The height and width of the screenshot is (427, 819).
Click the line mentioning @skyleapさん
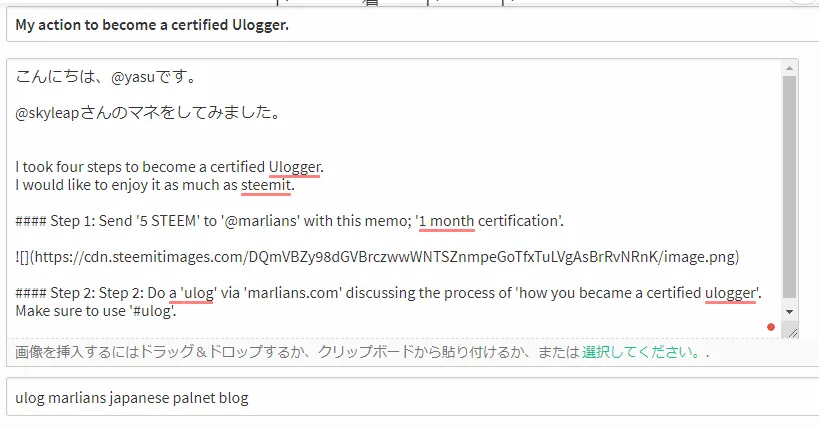point(147,113)
